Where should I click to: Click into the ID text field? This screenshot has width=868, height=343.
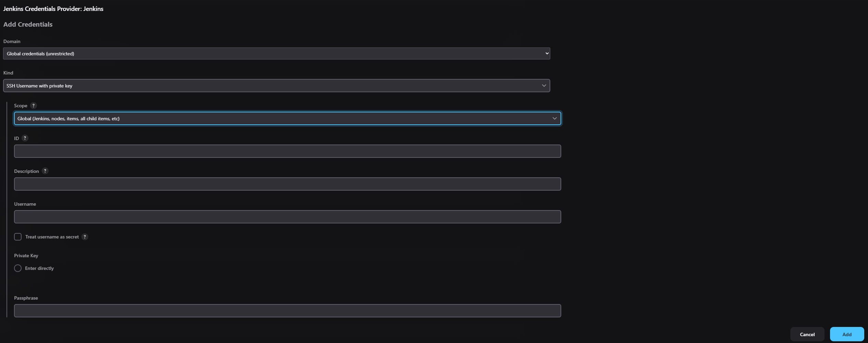click(287, 151)
